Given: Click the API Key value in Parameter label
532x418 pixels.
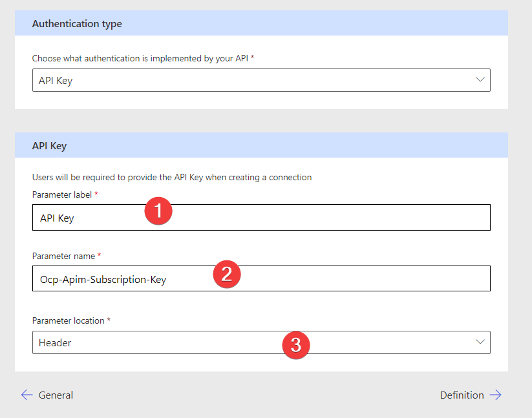Looking at the screenshot, I should tap(58, 218).
